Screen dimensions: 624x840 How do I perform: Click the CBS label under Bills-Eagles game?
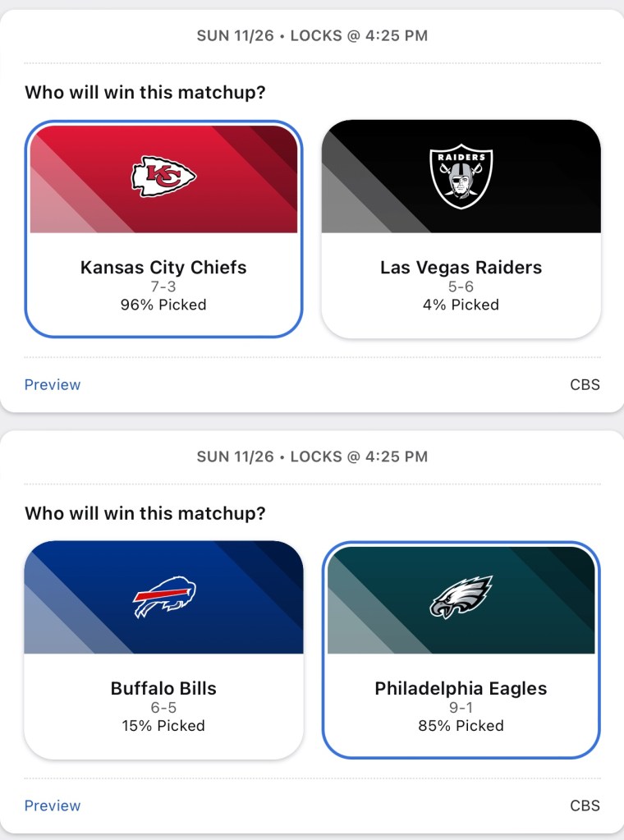585,806
